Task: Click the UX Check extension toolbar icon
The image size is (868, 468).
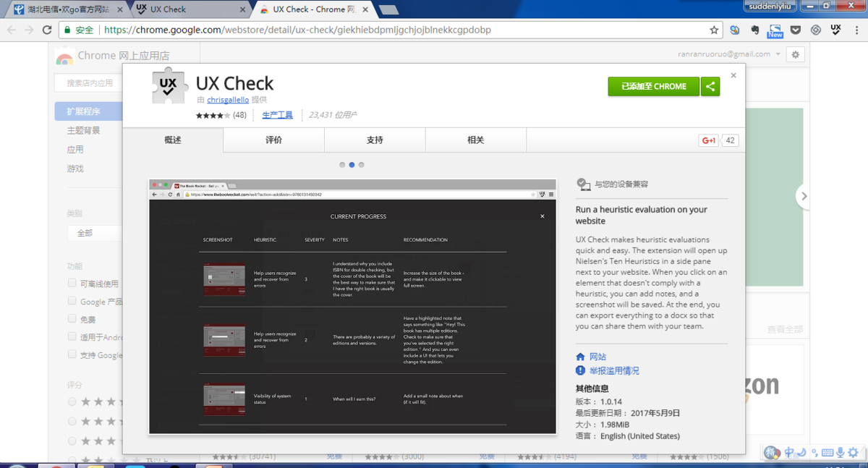Action: [x=835, y=30]
